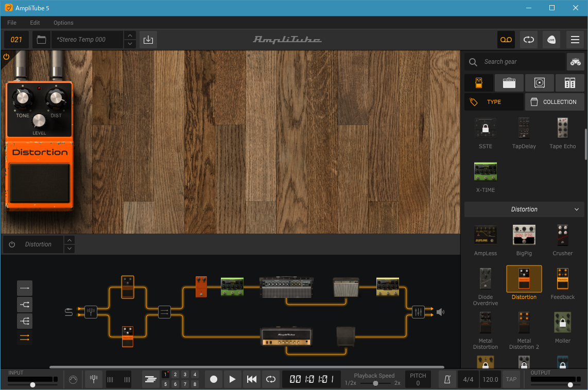
Task: Click the Playback Speed slider handle
Action: point(375,383)
